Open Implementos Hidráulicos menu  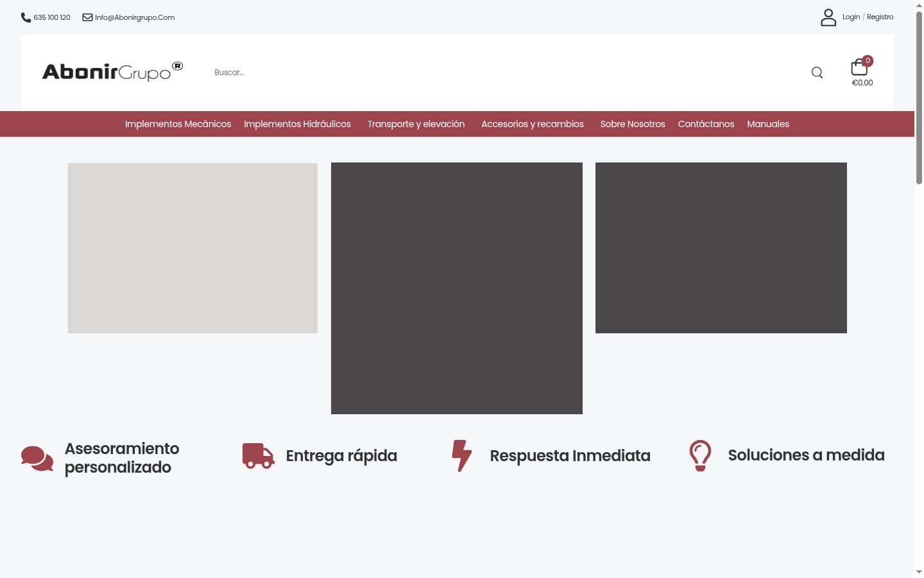(297, 124)
